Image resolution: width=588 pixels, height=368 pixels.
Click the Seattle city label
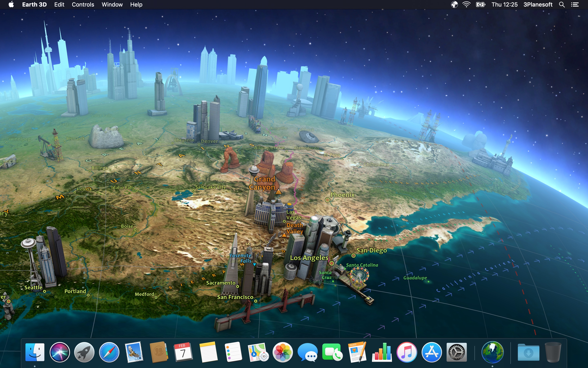[x=33, y=287]
